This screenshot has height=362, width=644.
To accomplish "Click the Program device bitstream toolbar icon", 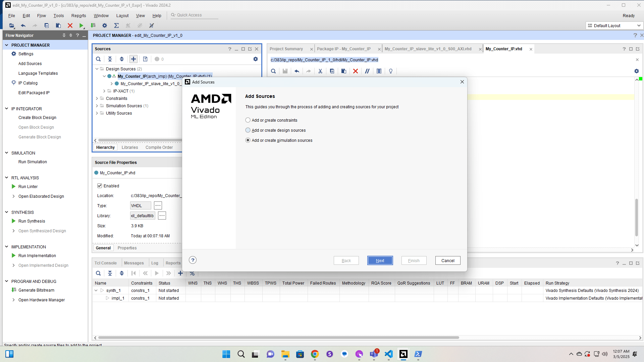I will (x=93, y=25).
